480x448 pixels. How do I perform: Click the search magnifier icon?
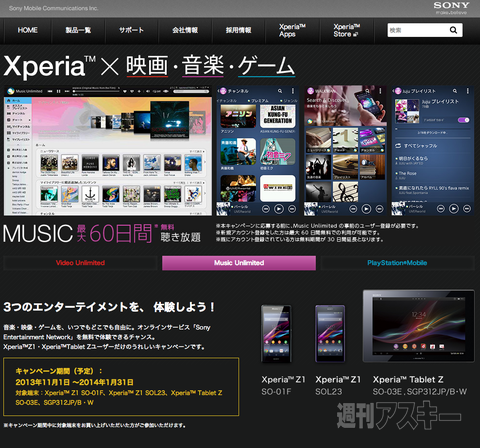click(453, 30)
